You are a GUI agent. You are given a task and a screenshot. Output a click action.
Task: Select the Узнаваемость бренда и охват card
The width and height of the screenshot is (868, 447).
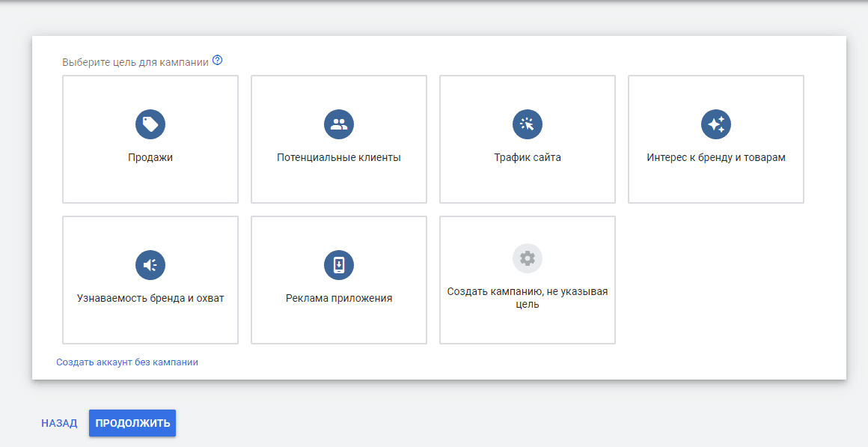click(x=150, y=279)
